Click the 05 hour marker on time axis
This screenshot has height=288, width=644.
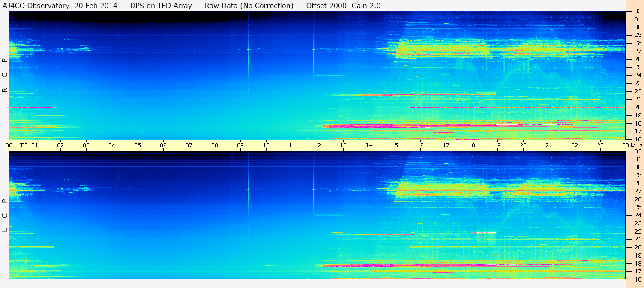pos(138,145)
